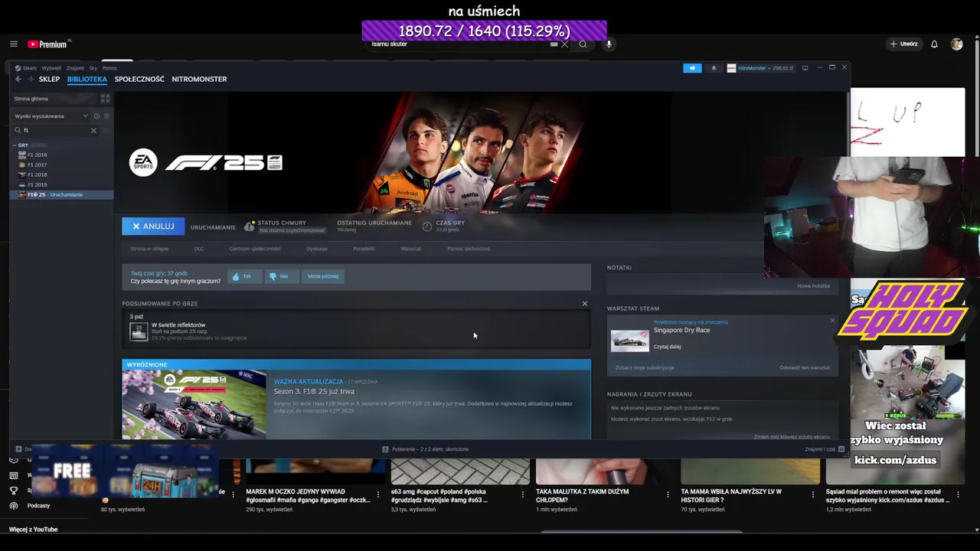This screenshot has height=551, width=980.
Task: Open the NITROMONSTER profile tab
Action: [x=199, y=79]
